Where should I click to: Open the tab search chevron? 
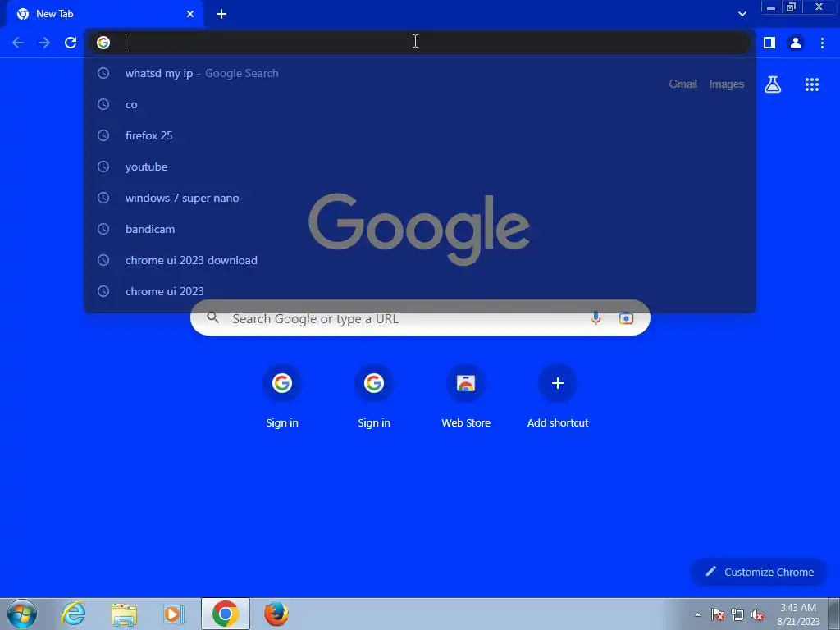coord(742,14)
